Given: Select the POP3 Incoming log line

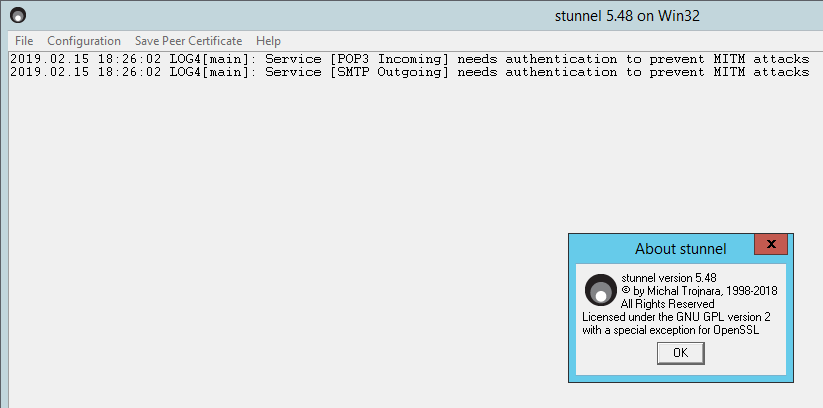Looking at the screenshot, I should [x=409, y=59].
